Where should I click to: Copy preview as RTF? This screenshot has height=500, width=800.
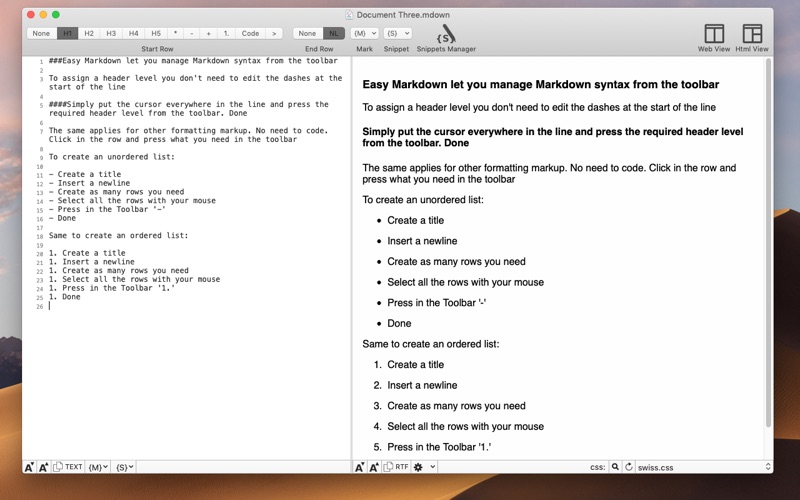pyautogui.click(x=396, y=467)
